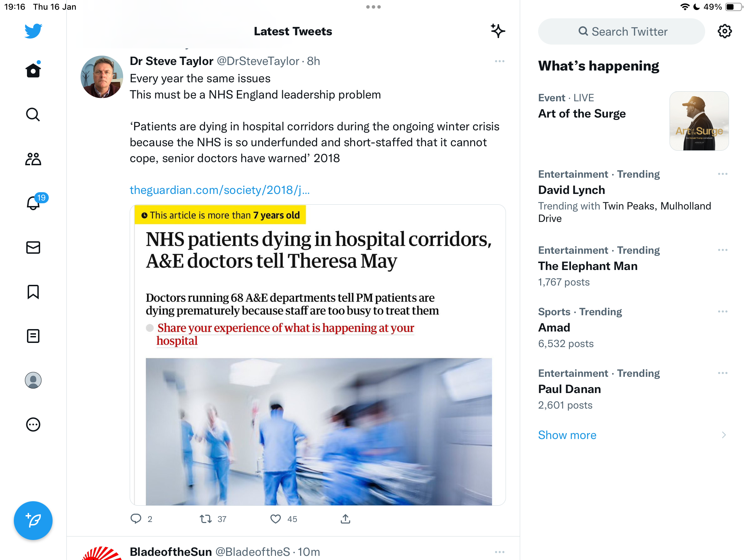Click Show more trends
The height and width of the screenshot is (560, 747).
(x=567, y=435)
